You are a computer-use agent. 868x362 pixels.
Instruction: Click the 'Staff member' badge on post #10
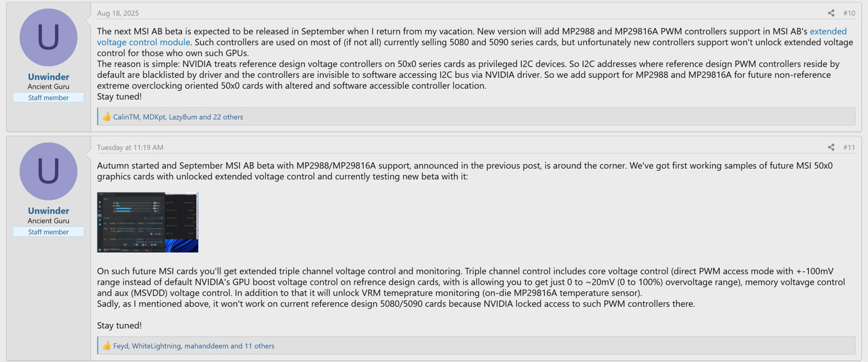(x=48, y=98)
